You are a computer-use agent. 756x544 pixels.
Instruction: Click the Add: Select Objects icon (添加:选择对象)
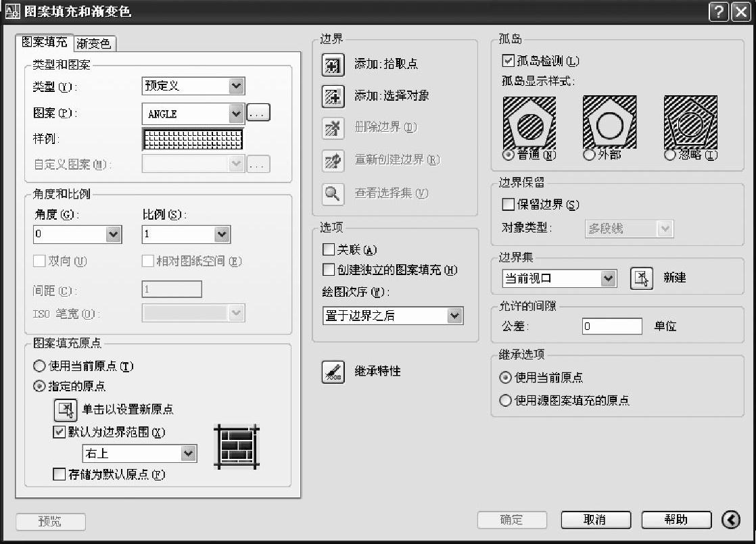[333, 97]
